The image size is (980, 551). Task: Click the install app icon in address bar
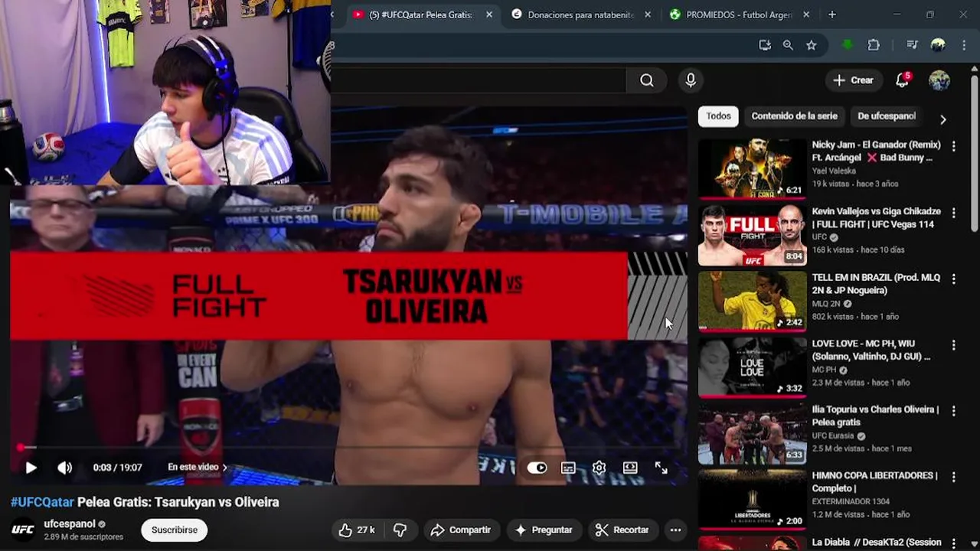click(x=765, y=45)
